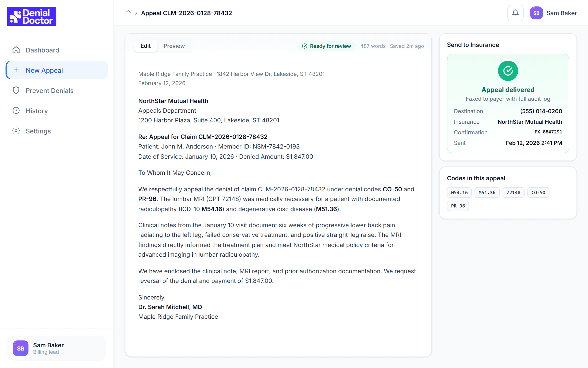The width and height of the screenshot is (588, 368).
Task: Click the Denial Doctor logo
Action: 32,16
